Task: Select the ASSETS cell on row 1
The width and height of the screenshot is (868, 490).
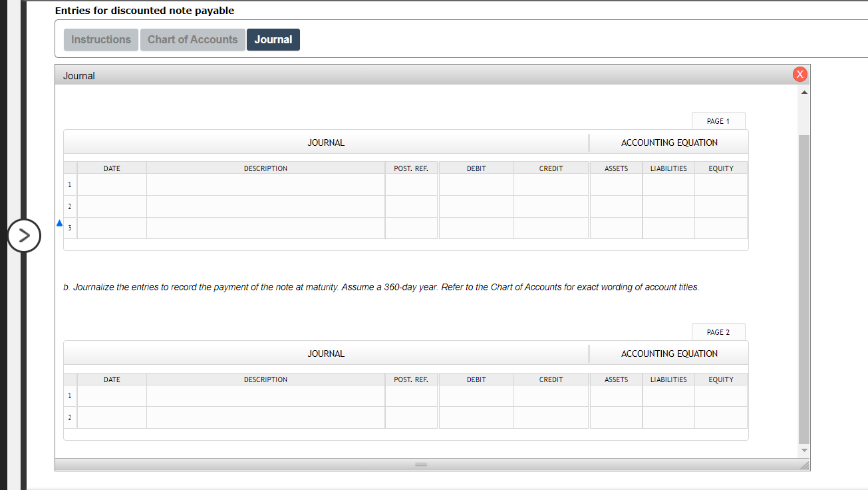Action: [615, 184]
